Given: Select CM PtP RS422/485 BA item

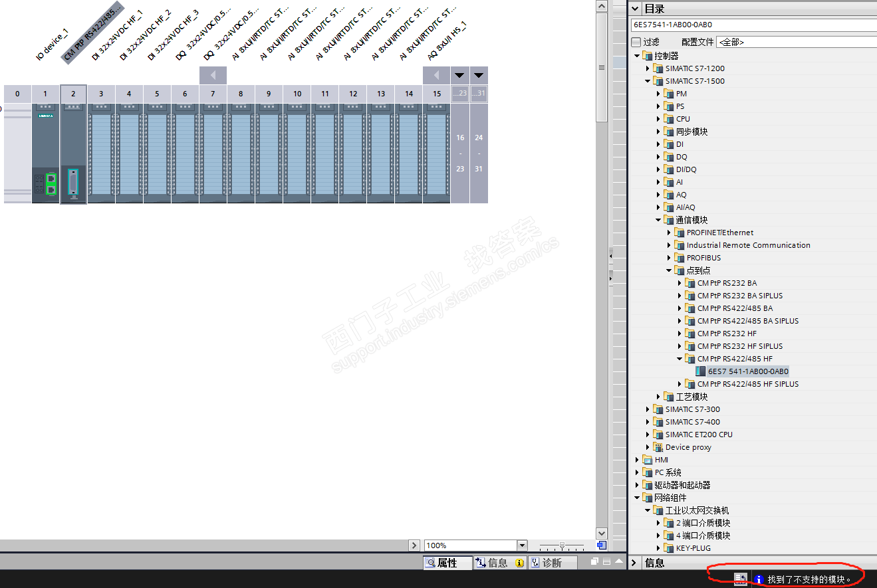Looking at the screenshot, I should click(x=735, y=308).
